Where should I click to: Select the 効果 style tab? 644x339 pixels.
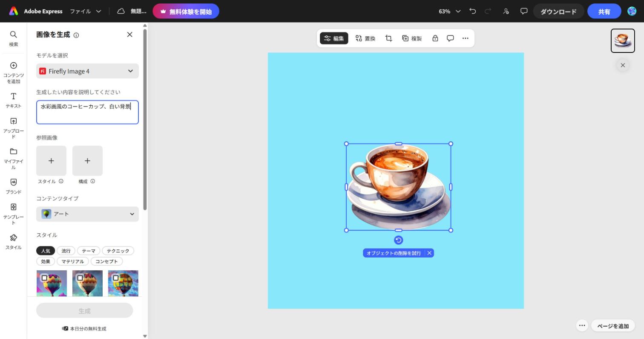pyautogui.click(x=46, y=261)
